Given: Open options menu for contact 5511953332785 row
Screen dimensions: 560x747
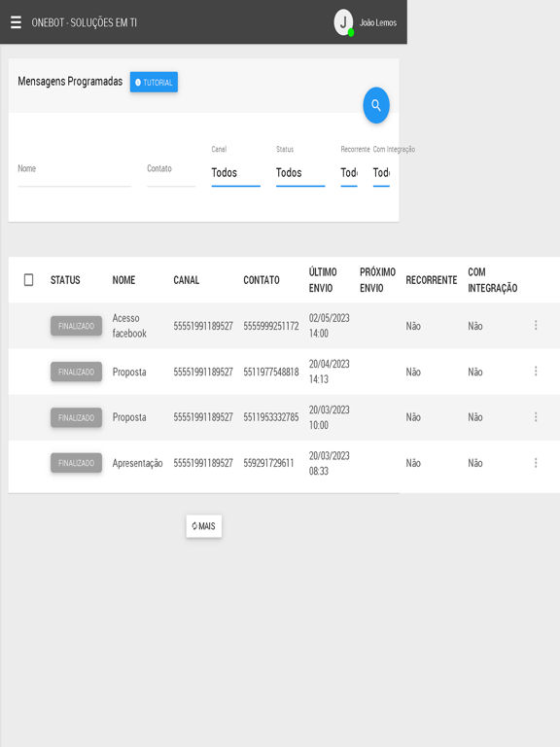Looking at the screenshot, I should tap(536, 417).
